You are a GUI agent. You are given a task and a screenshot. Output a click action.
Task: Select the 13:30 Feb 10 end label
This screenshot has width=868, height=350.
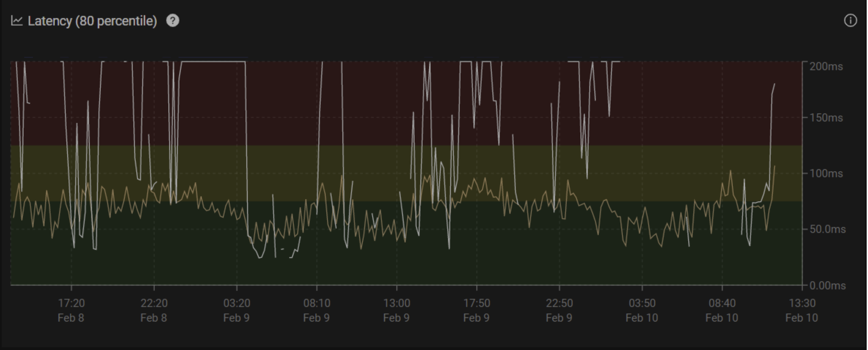pos(801,310)
